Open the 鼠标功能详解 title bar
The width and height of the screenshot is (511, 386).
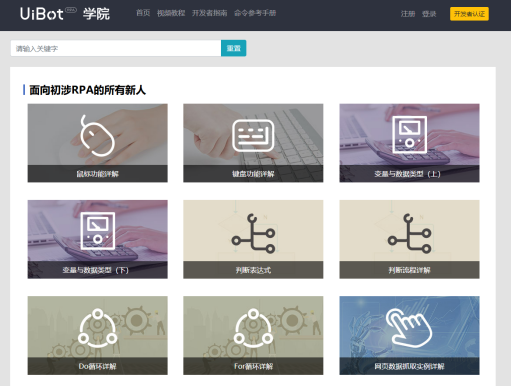(97, 174)
